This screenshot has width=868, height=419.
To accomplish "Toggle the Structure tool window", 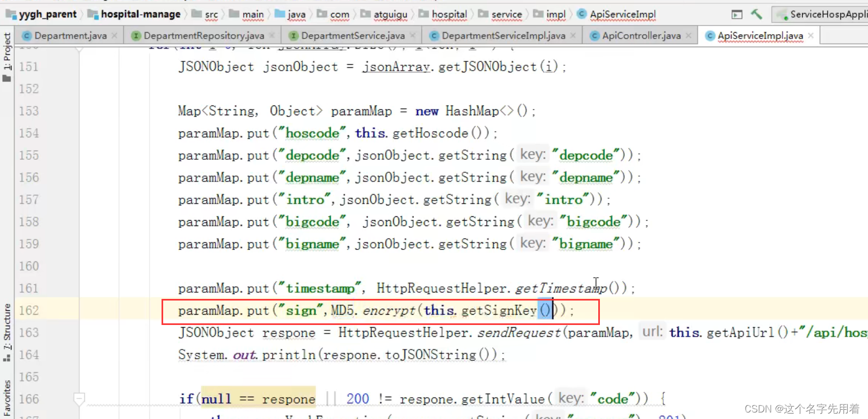I will (7, 333).
